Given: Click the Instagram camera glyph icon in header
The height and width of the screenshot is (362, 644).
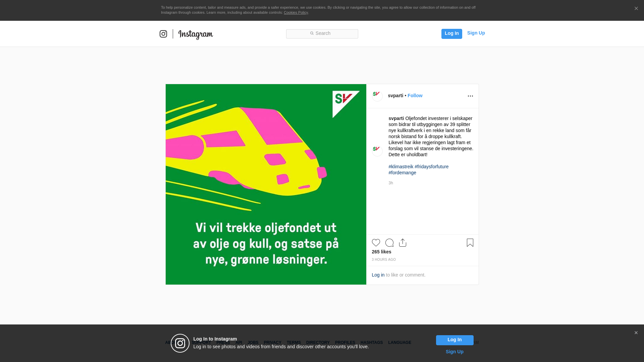Looking at the screenshot, I should pyautogui.click(x=163, y=34).
